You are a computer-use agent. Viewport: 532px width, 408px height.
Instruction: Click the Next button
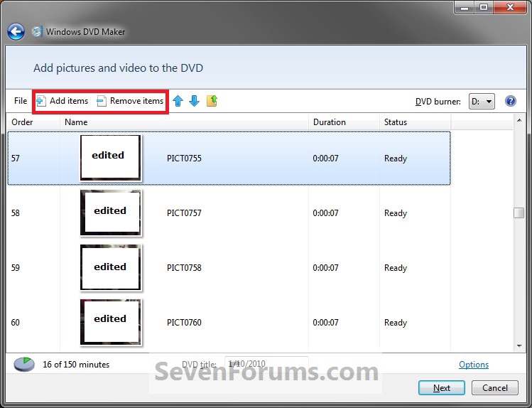pyautogui.click(x=441, y=387)
